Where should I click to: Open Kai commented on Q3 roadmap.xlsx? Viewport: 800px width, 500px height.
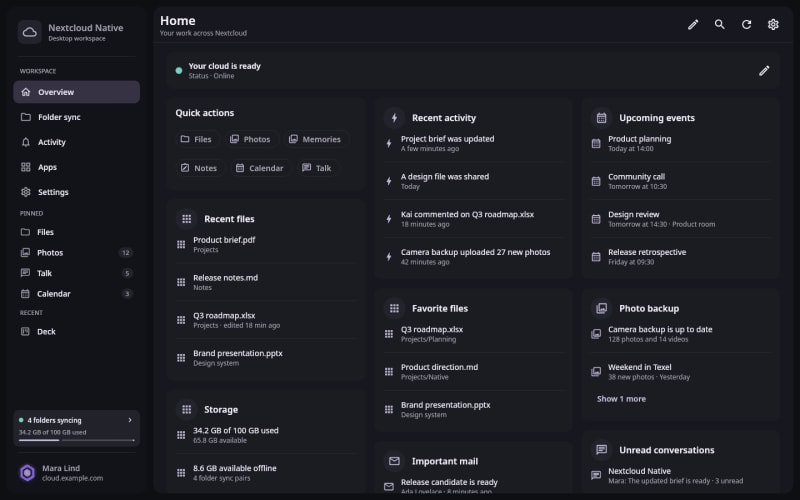[474, 219]
